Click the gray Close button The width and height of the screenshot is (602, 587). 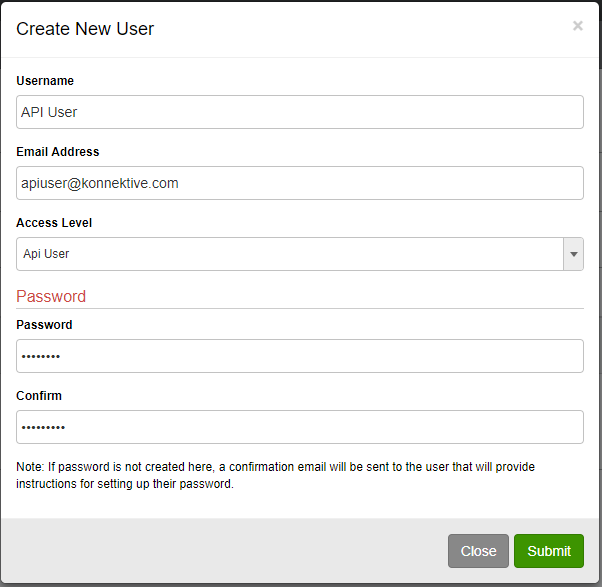(x=478, y=551)
